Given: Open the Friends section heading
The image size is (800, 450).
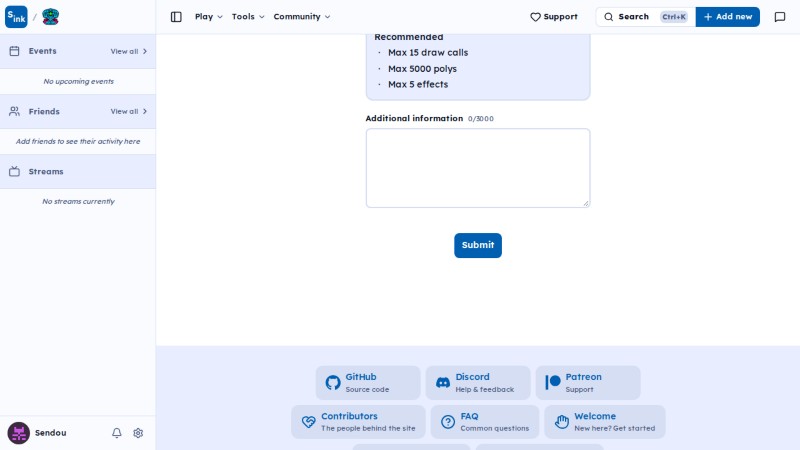Looking at the screenshot, I should pyautogui.click(x=44, y=111).
